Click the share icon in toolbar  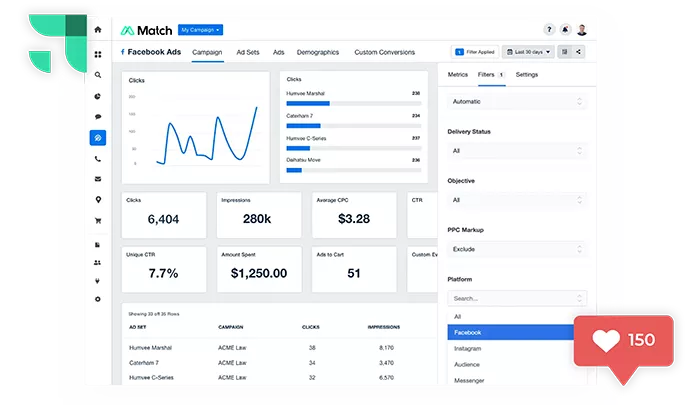[579, 52]
